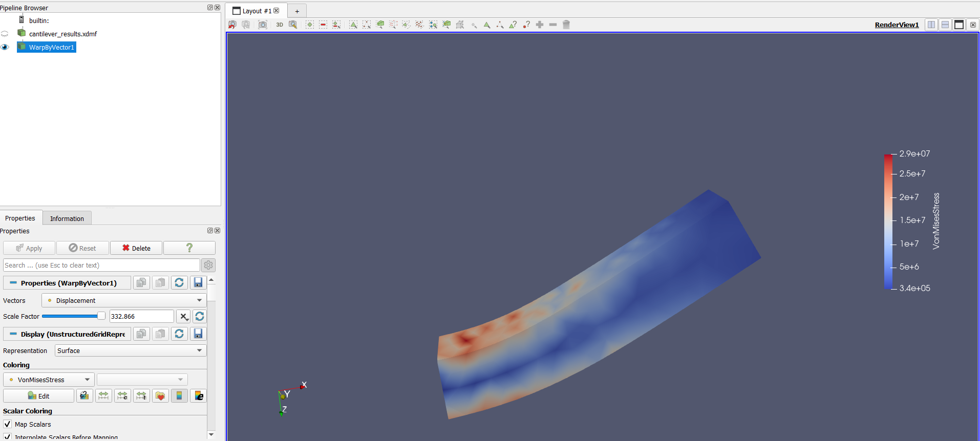
Task: Activate hover points query tool
Action: point(526,25)
